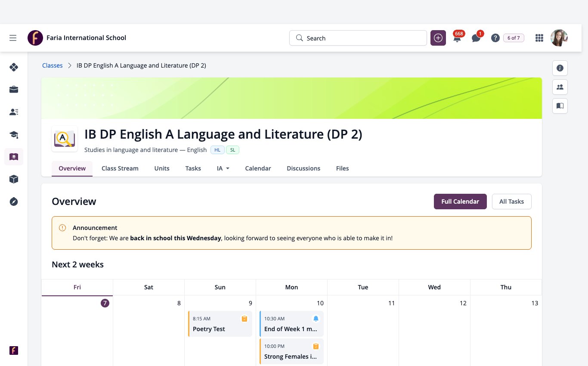This screenshot has width=588, height=366.
Task: Open the messages chat bubble icon
Action: click(x=476, y=38)
